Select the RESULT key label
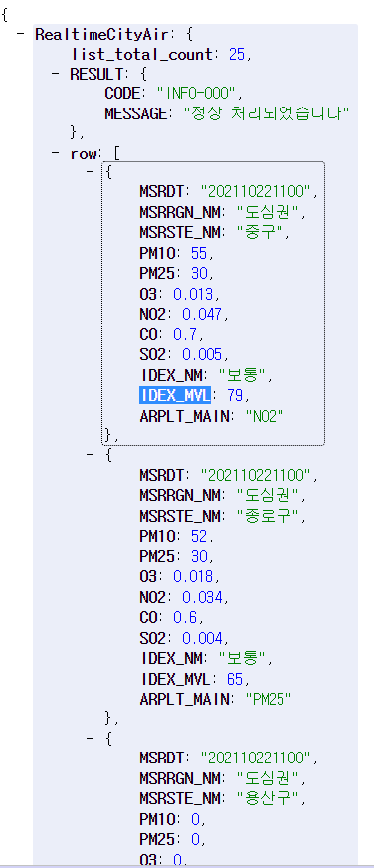The height and width of the screenshot is (868, 374). click(x=95, y=75)
